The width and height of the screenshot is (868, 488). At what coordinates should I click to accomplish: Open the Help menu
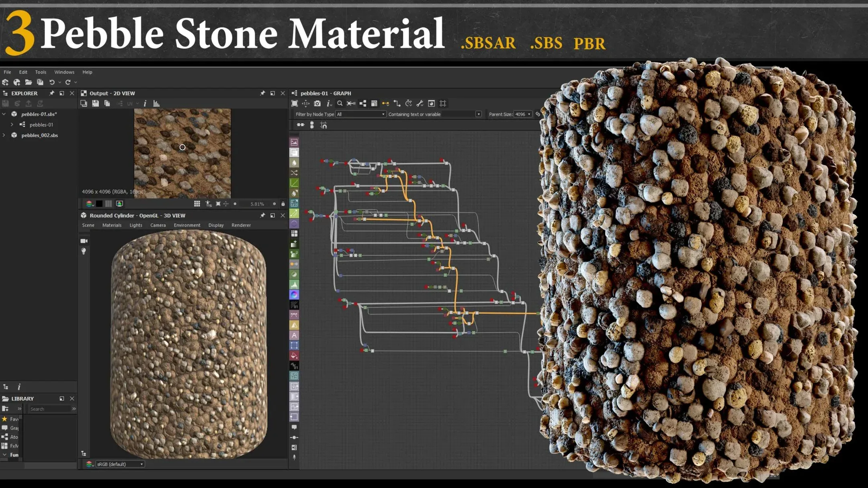tap(87, 72)
